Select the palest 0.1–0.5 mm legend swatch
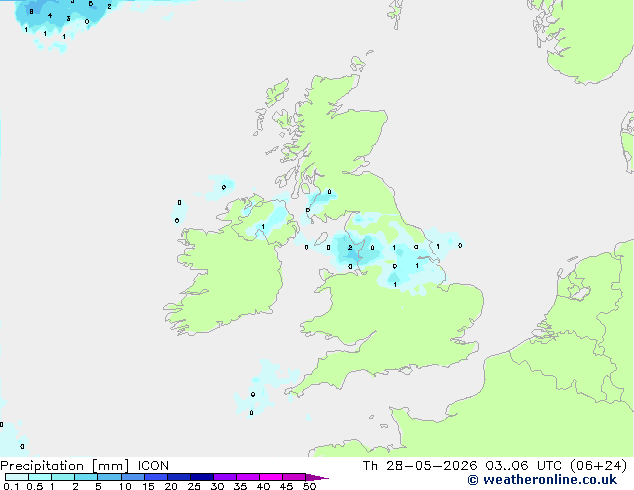This screenshot has height=490, width=634. pyautogui.click(x=17, y=477)
